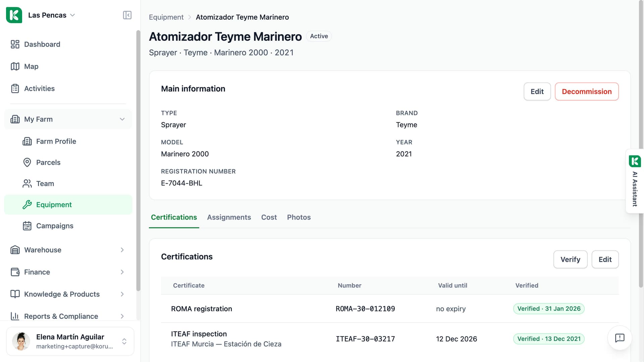Switch to the Assignments tab
The width and height of the screenshot is (644, 362).
tap(229, 218)
